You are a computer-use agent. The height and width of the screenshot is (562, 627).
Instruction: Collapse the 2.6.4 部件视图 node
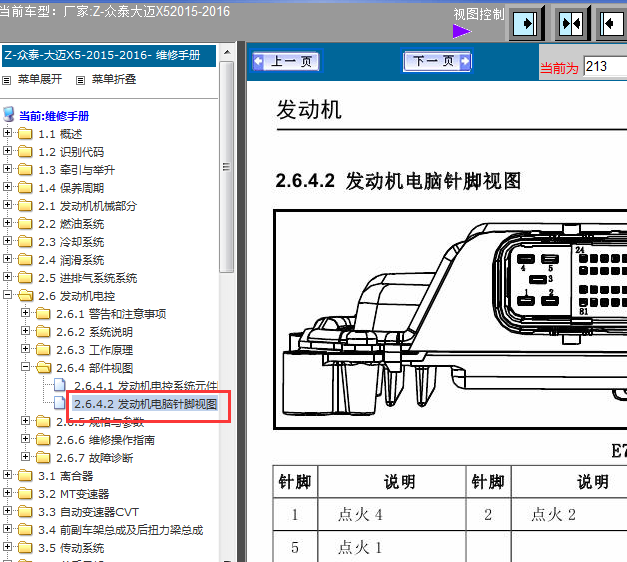click(x=25, y=366)
